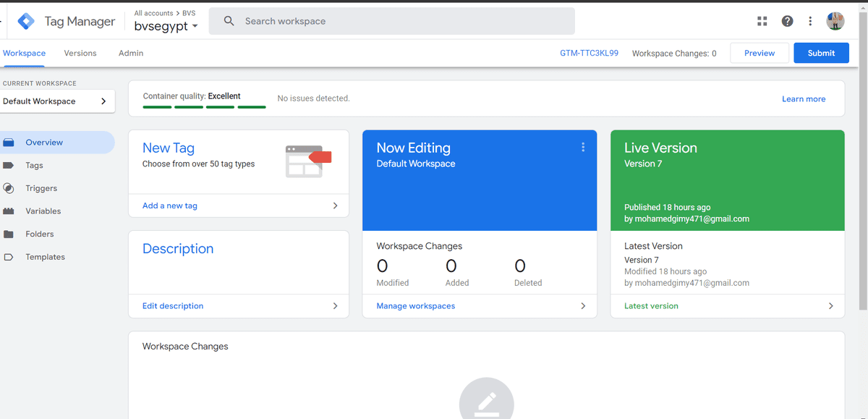The width and height of the screenshot is (868, 419).
Task: Click the Tag Manager logo icon
Action: (26, 22)
